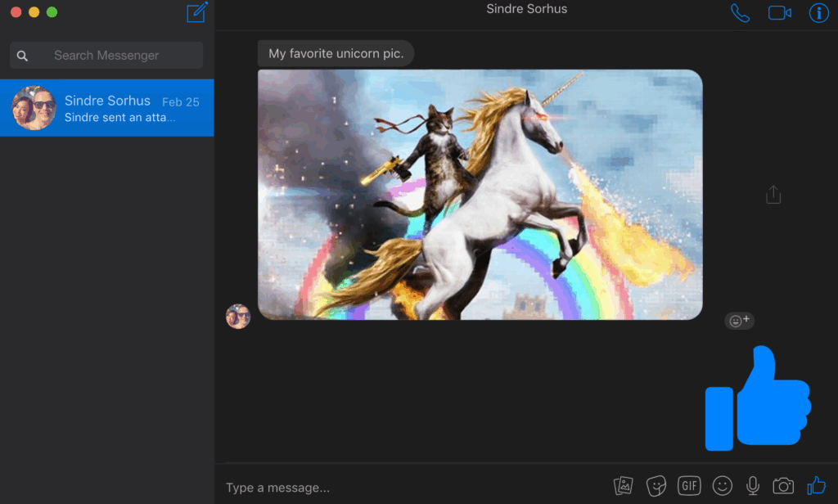This screenshot has width=838, height=504.
Task: Click the Feb 25 conversation date
Action: click(x=181, y=102)
